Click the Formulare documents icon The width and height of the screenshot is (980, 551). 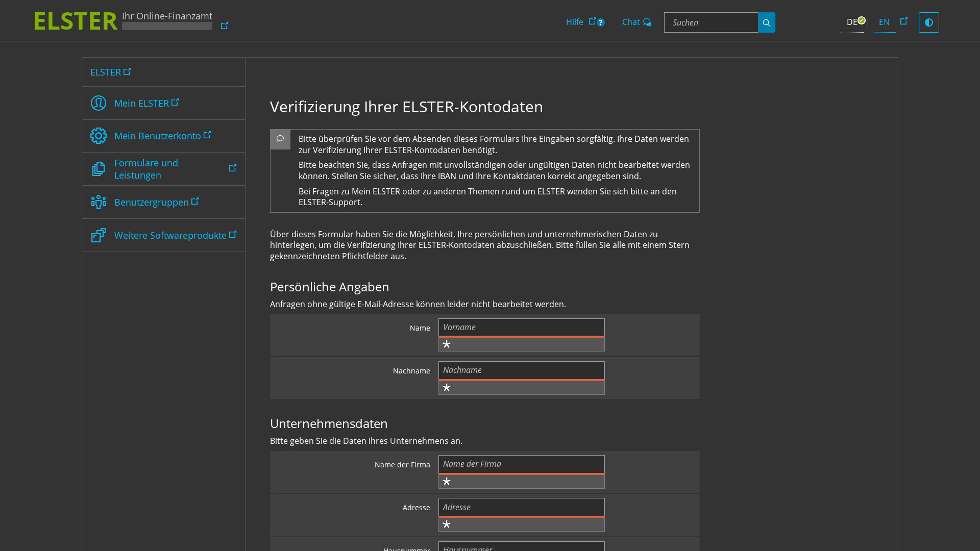pyautogui.click(x=99, y=169)
